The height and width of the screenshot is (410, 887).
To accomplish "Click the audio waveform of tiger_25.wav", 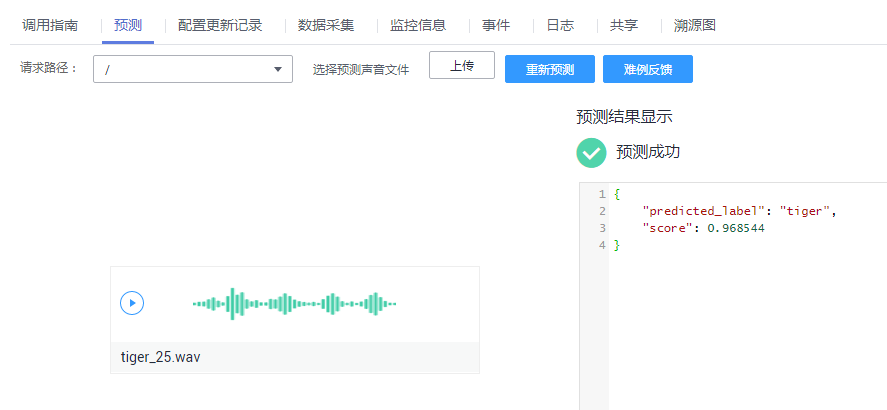I will pos(294,304).
